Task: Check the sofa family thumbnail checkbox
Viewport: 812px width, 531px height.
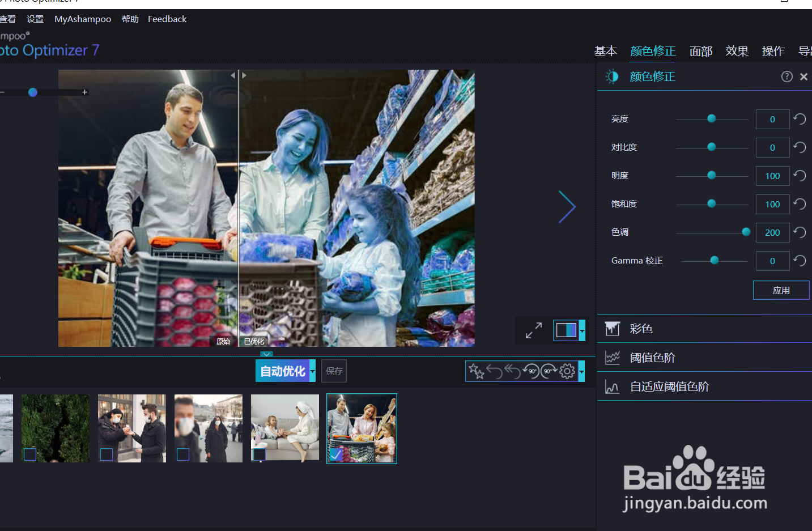Action: click(x=260, y=454)
